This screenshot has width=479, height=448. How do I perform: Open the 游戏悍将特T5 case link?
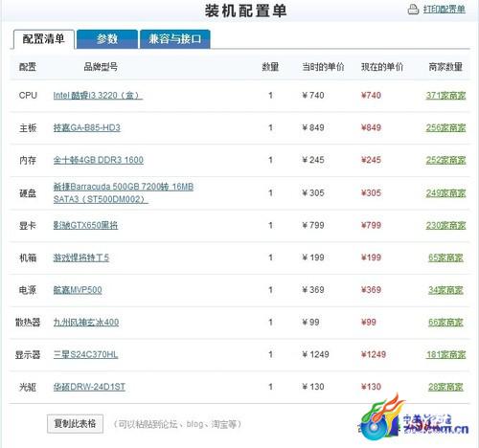[x=81, y=258]
